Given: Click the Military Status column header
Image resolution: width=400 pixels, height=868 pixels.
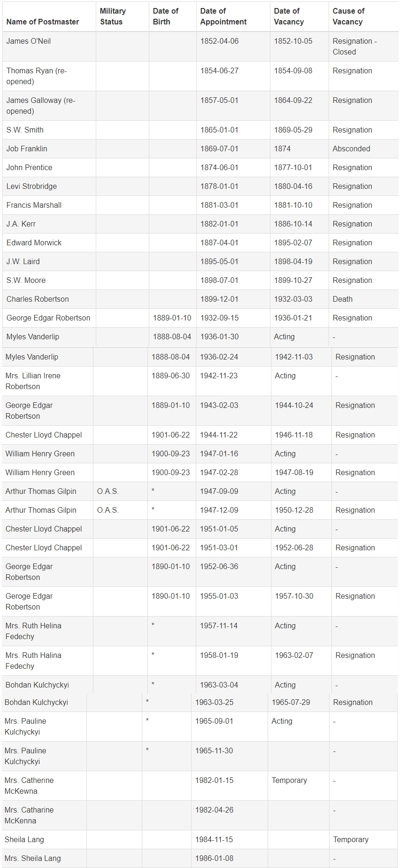Looking at the screenshot, I should [113, 16].
